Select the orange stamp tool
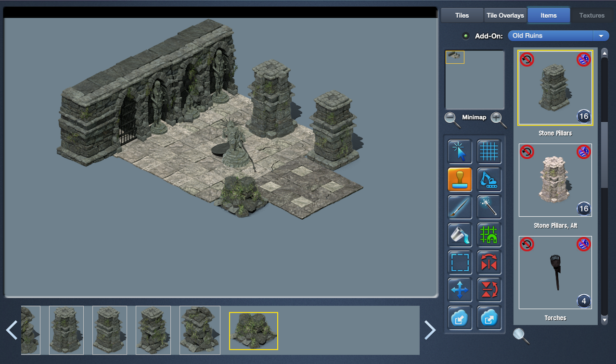 [460, 179]
